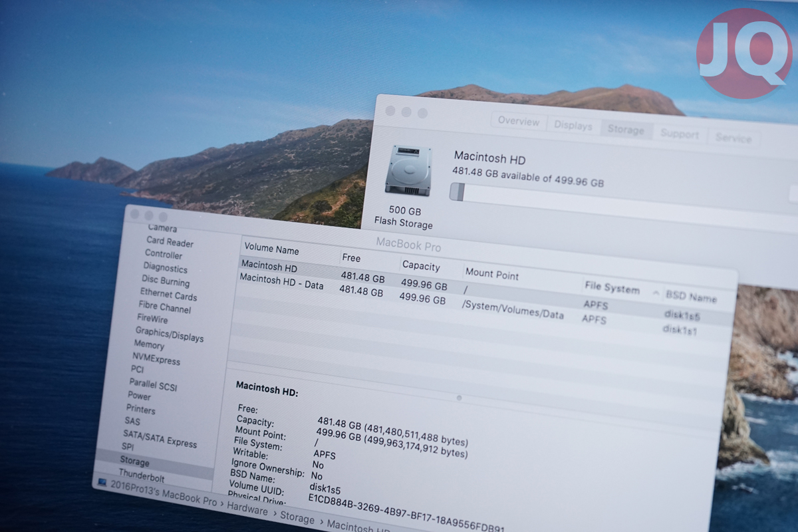Select FireWire in the sidebar

coord(152,319)
